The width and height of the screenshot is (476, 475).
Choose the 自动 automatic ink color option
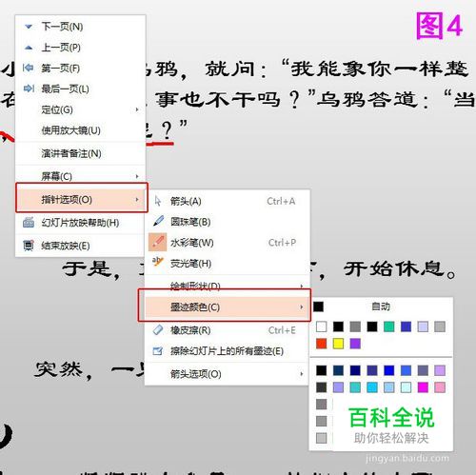(381, 307)
